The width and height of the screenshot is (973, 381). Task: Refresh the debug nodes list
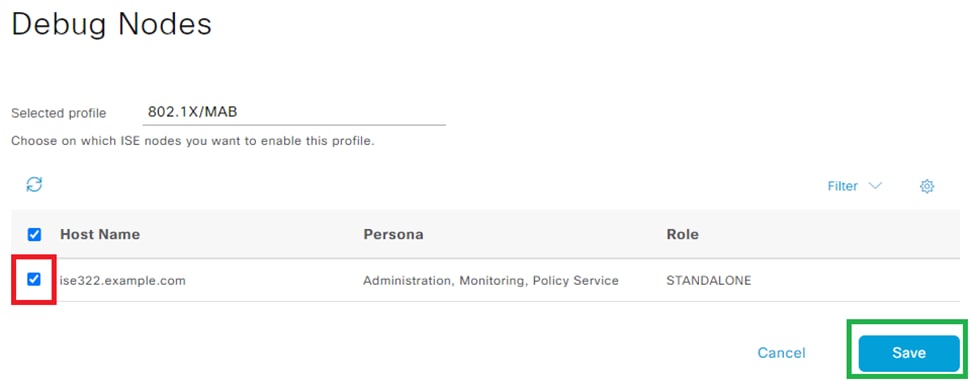34,184
